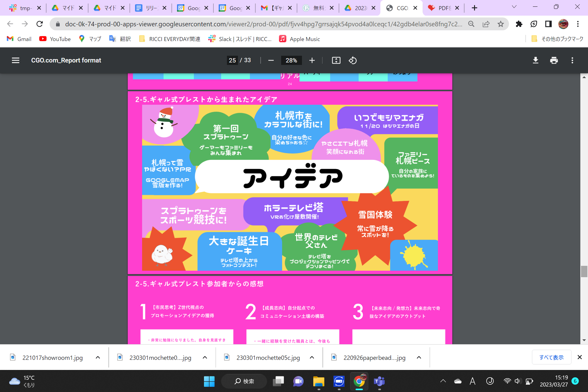The image size is (588, 392).
Task: Open the browser tab search dropdown
Action: coord(514,7)
